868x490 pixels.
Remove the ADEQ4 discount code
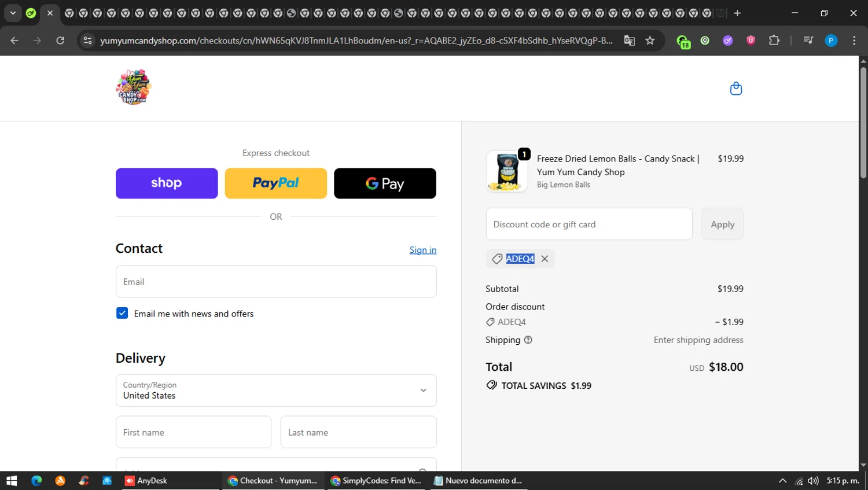[x=545, y=259]
